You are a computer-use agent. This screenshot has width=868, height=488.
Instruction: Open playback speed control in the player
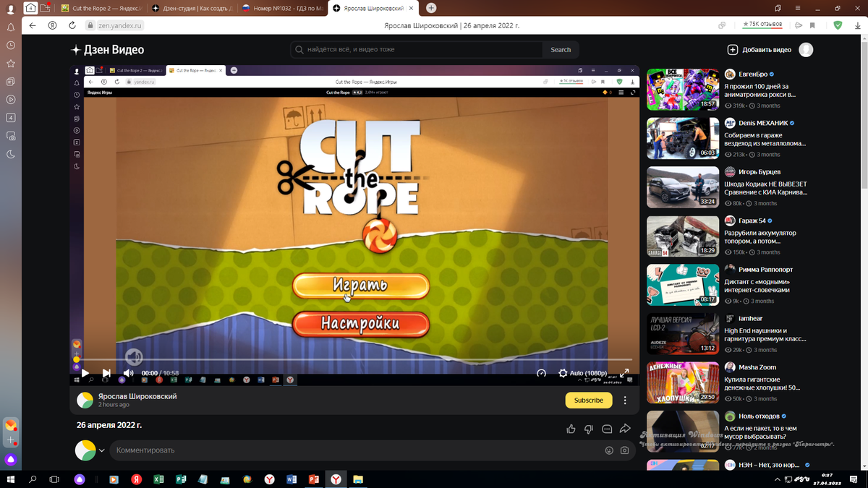click(x=541, y=373)
